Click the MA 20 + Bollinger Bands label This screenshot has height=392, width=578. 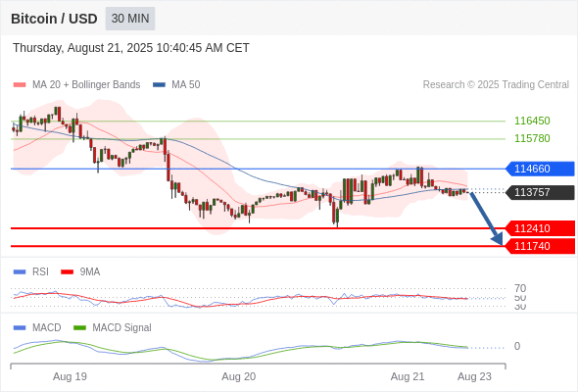(x=86, y=85)
